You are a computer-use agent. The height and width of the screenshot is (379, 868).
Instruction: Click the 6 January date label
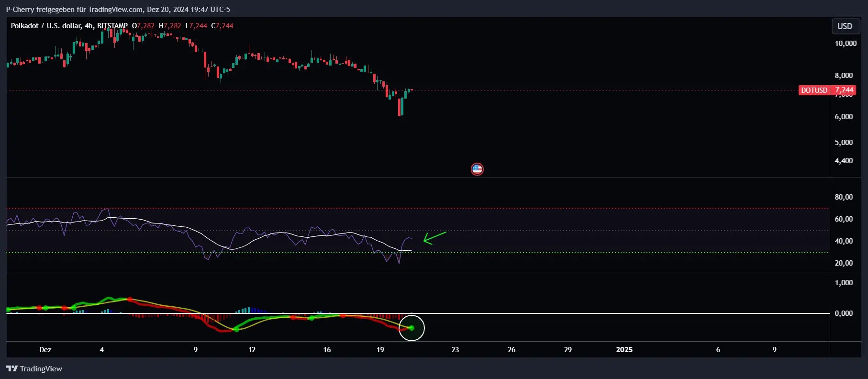[718, 350]
